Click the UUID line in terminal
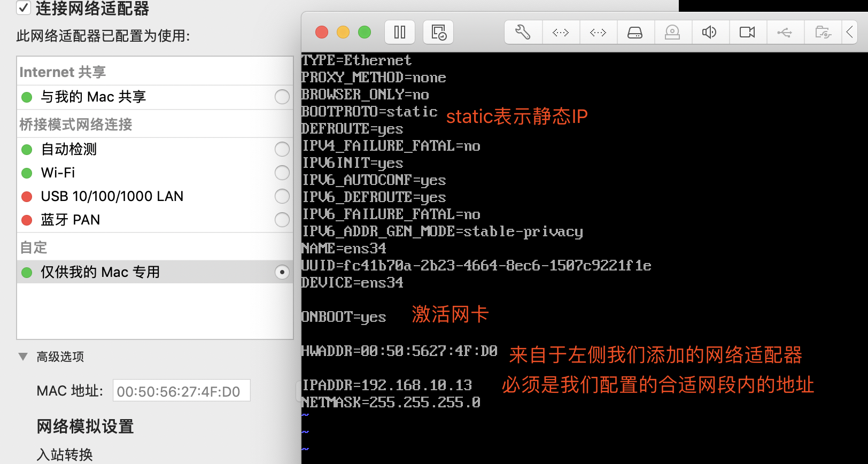 pos(476,266)
